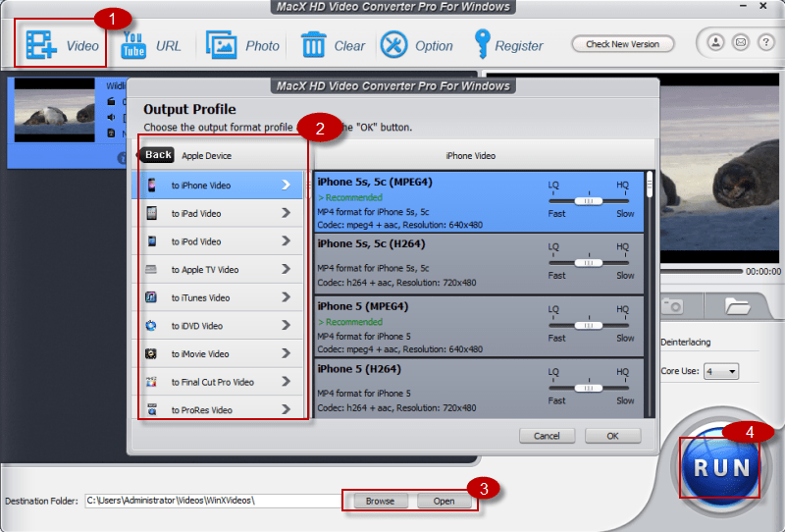
Task: Confirm Output Profile with OK
Action: click(x=612, y=436)
